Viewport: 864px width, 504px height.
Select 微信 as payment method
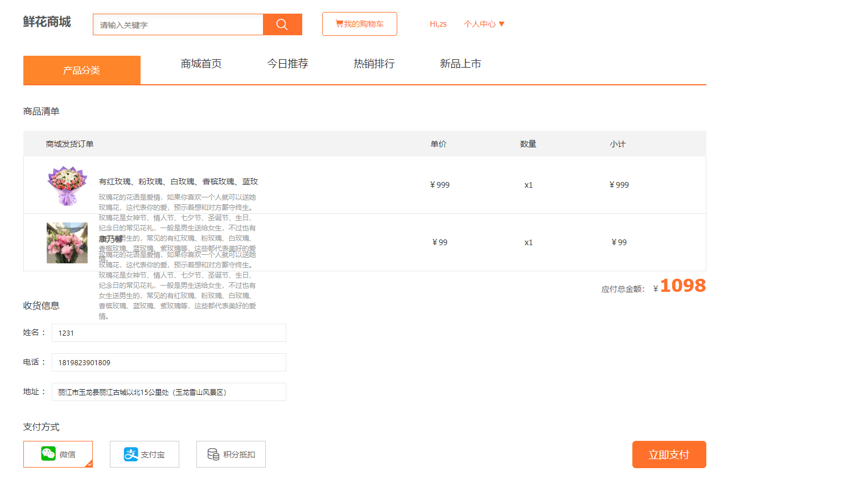(x=58, y=454)
